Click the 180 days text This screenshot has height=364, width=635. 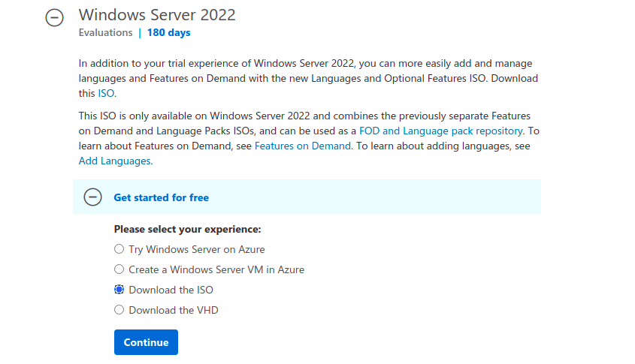168,33
